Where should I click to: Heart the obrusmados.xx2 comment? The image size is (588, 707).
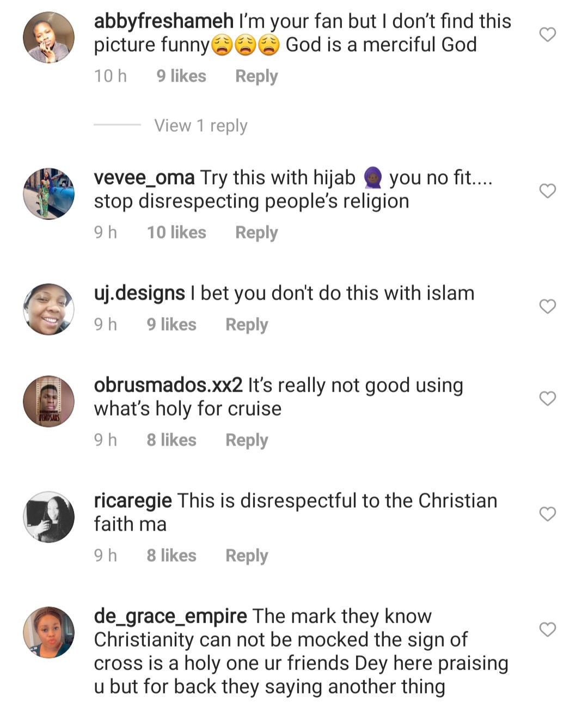point(547,398)
